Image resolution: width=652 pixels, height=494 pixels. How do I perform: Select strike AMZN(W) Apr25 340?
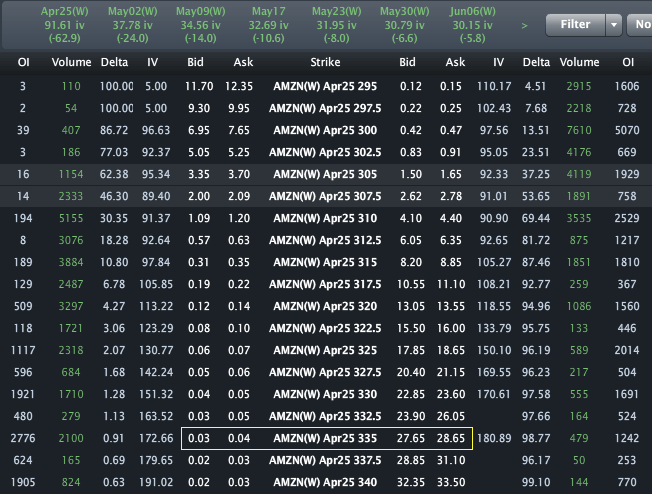pos(325,482)
